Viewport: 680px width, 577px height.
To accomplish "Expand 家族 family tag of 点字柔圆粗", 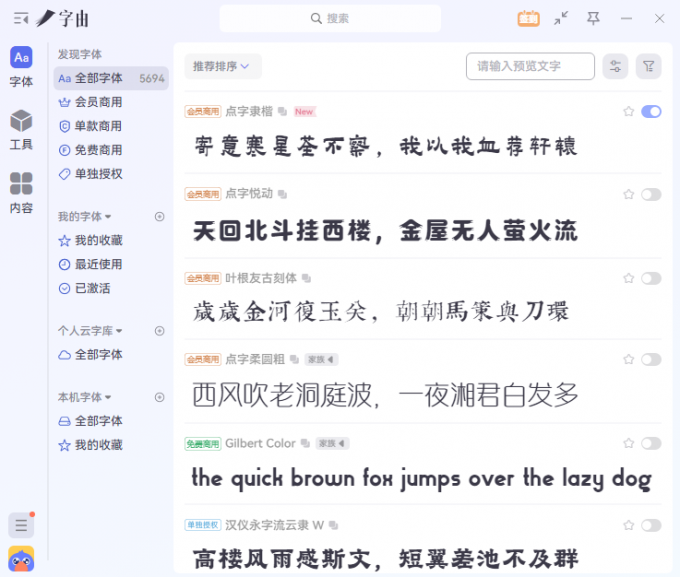I will tap(321, 359).
